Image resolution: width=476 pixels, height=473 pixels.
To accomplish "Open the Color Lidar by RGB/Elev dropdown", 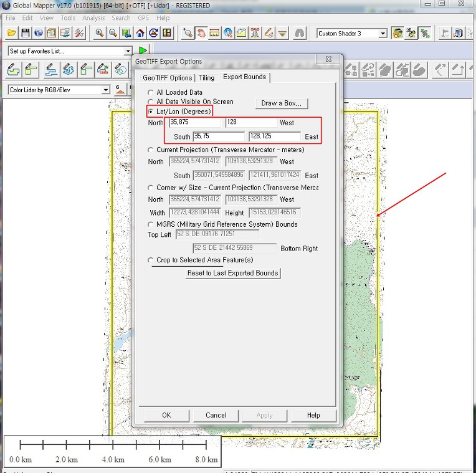I will coord(105,90).
